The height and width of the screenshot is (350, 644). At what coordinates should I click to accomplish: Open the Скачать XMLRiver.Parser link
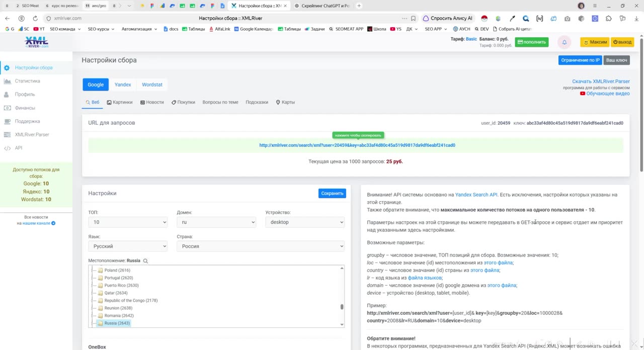point(601,81)
